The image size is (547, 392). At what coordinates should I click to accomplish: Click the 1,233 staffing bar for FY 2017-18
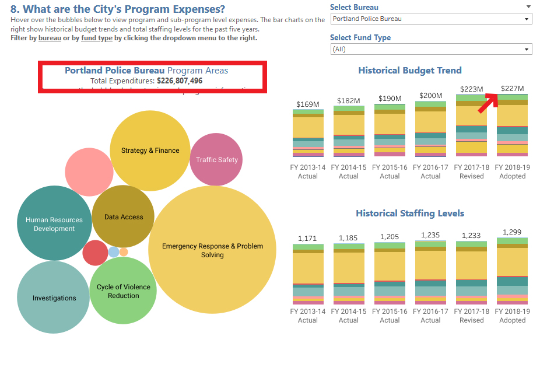pyautogui.click(x=471, y=272)
